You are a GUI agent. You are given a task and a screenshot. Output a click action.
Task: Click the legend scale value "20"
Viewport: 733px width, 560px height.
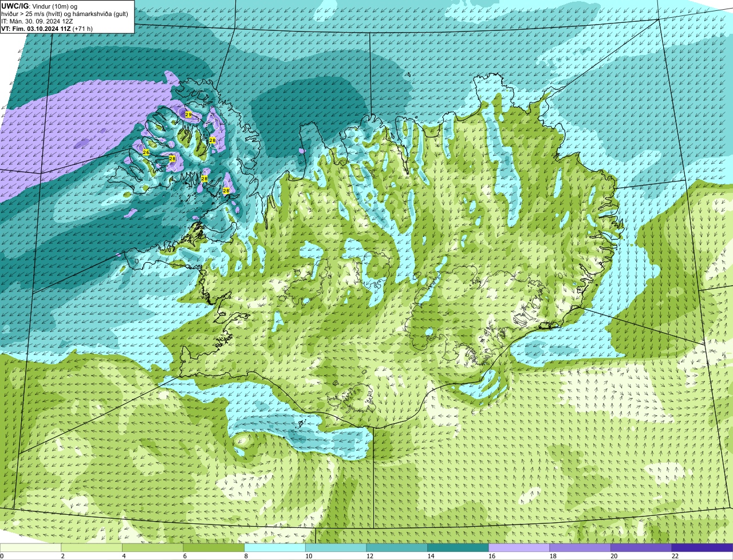tap(614, 556)
